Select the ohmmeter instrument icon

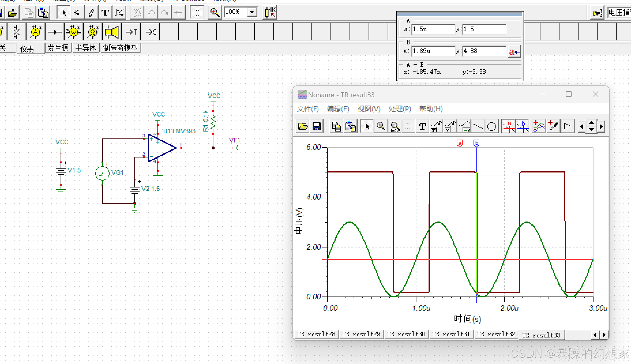click(93, 32)
